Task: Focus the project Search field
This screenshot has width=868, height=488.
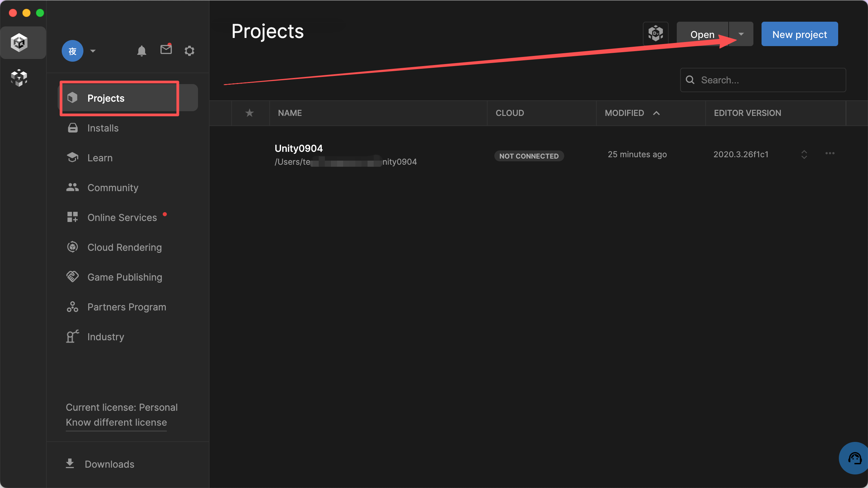Action: pos(763,80)
